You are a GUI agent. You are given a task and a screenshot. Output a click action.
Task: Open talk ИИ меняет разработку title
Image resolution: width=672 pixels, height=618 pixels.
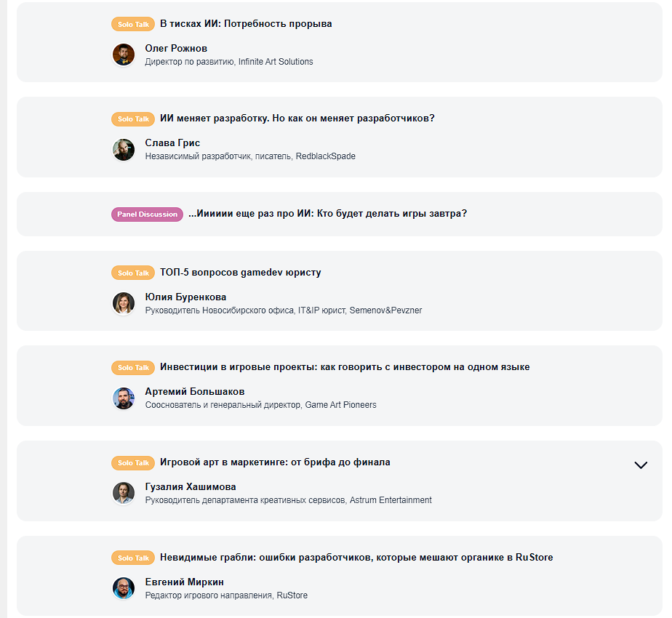tap(297, 119)
